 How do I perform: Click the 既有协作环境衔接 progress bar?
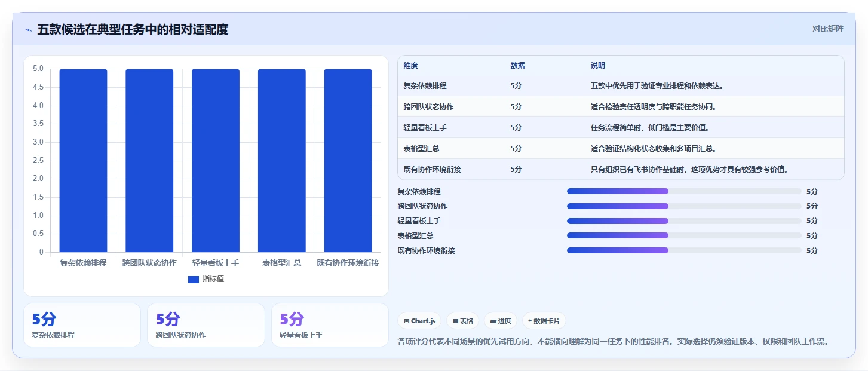684,250
